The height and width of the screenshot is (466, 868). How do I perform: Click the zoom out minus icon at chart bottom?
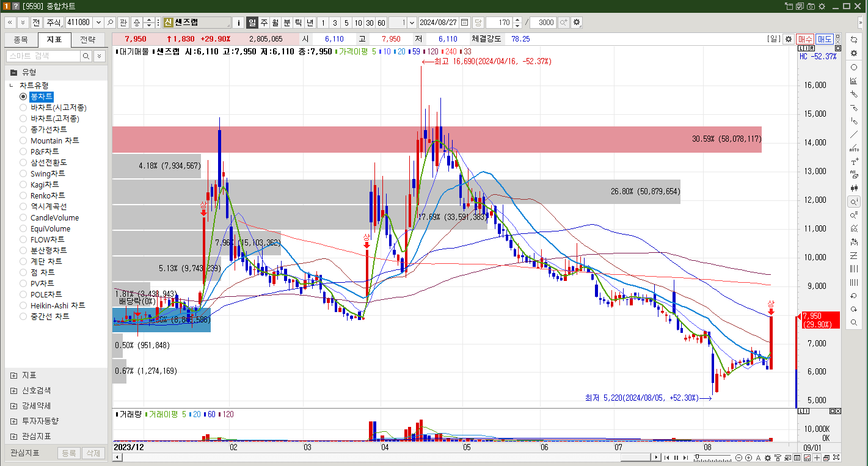[739, 457]
